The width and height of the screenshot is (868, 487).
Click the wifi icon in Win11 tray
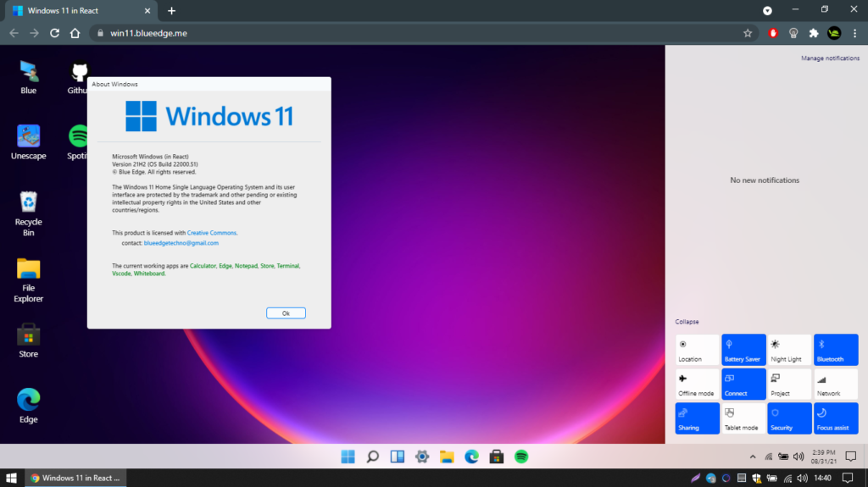pos(768,457)
